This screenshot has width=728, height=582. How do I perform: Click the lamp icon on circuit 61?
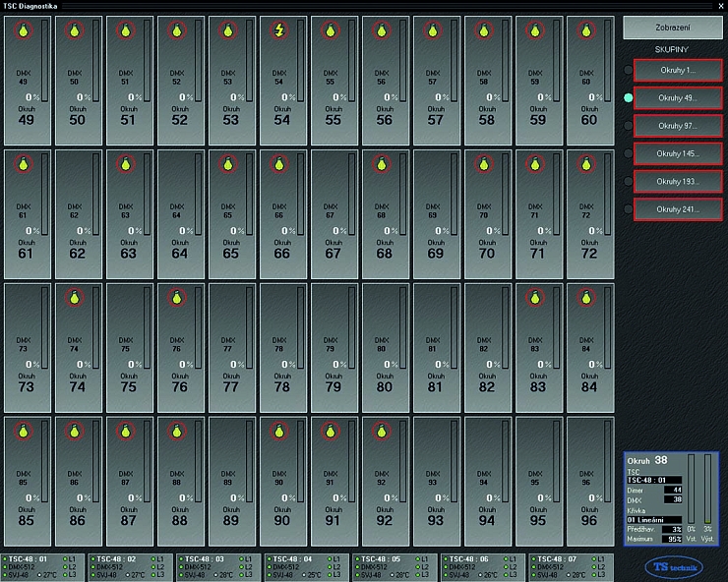coord(23,164)
